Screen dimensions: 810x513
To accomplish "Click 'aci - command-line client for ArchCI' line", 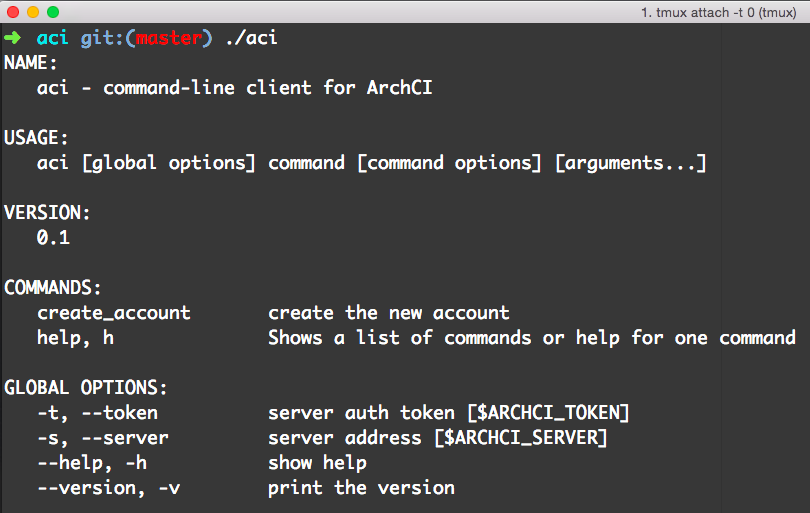I will [x=235, y=87].
